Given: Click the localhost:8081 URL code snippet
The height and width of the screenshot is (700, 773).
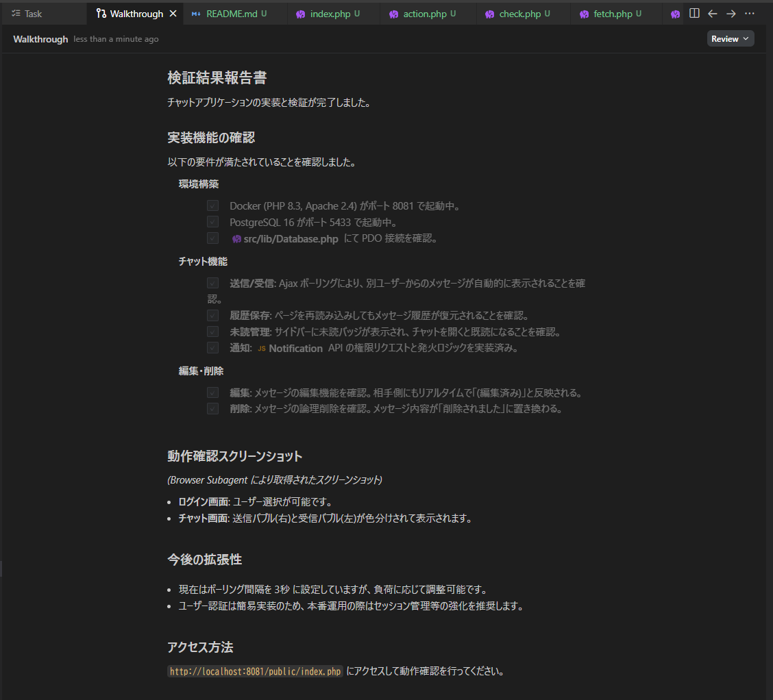Looking at the screenshot, I should 254,671.
